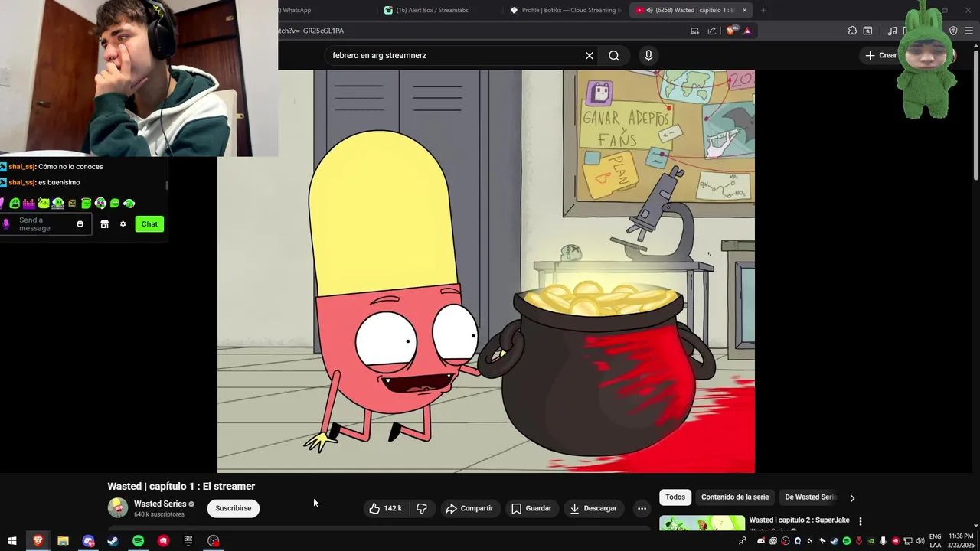The width and height of the screenshot is (980, 551).
Task: Open Spotify from the taskbar
Action: coord(138,541)
